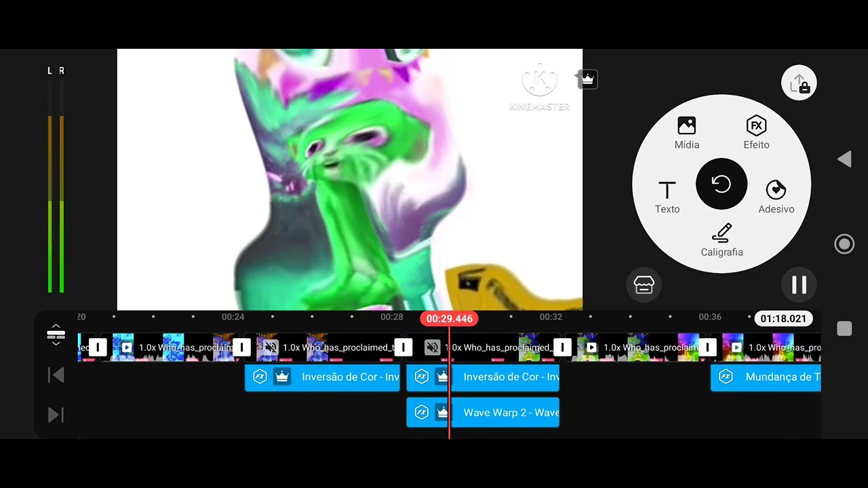Tap the 00:32 mark on the timeline ruler

pos(551,317)
